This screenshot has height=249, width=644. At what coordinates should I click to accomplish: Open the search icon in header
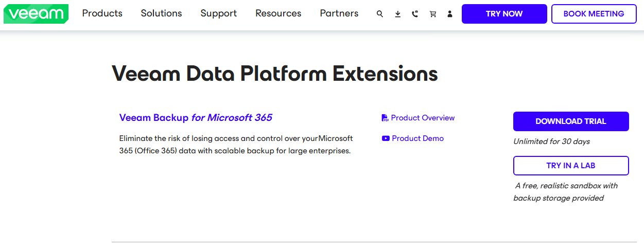(380, 14)
